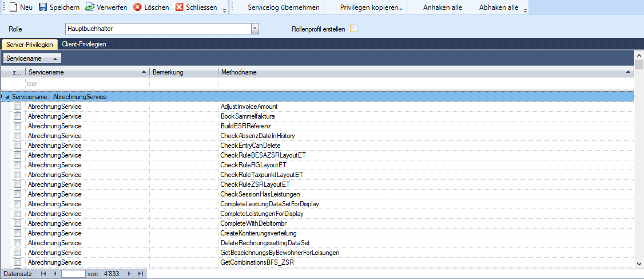Check the AdjustInvoiceAmount row checkbox
Image resolution: width=644 pixels, height=279 pixels.
click(18, 107)
